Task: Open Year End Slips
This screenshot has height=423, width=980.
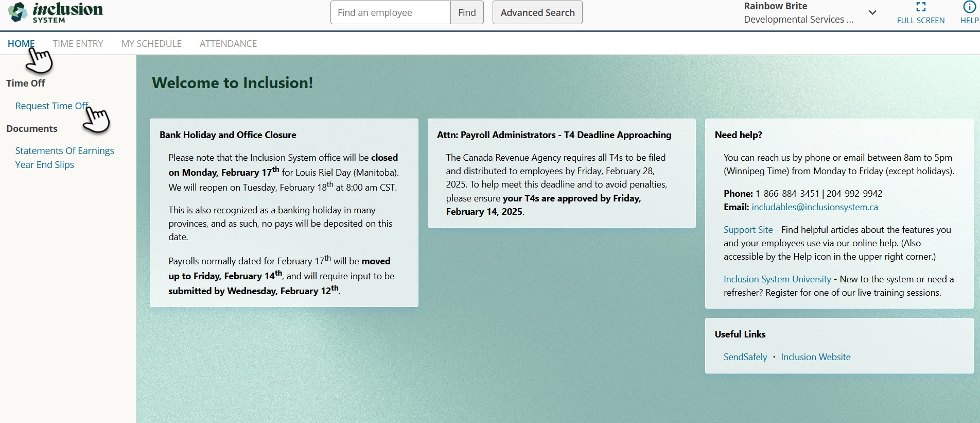Action: (45, 164)
